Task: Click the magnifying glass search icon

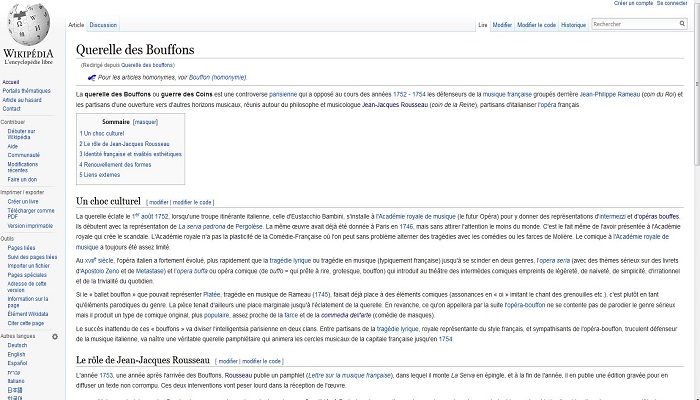Action: 682,24
